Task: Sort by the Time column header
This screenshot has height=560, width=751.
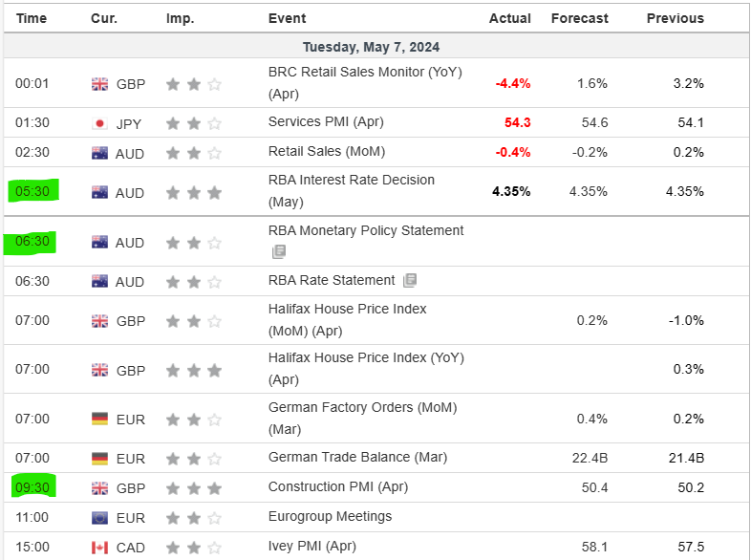Action: tap(32, 18)
